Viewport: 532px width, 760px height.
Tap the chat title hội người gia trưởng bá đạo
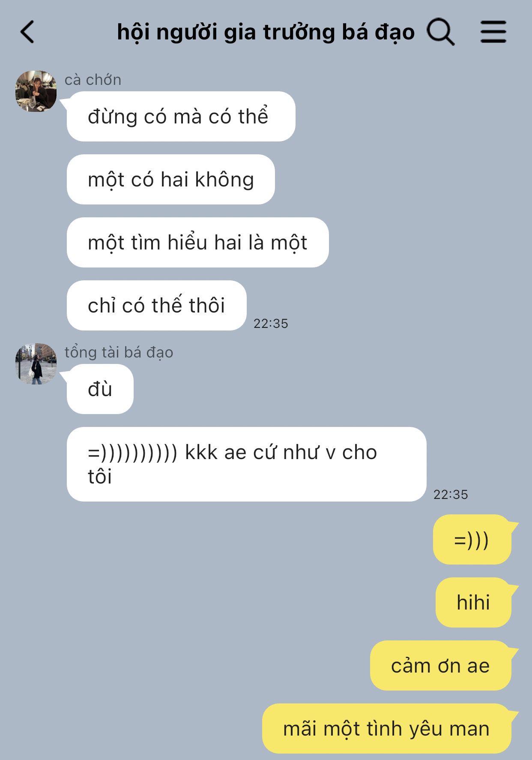click(266, 33)
